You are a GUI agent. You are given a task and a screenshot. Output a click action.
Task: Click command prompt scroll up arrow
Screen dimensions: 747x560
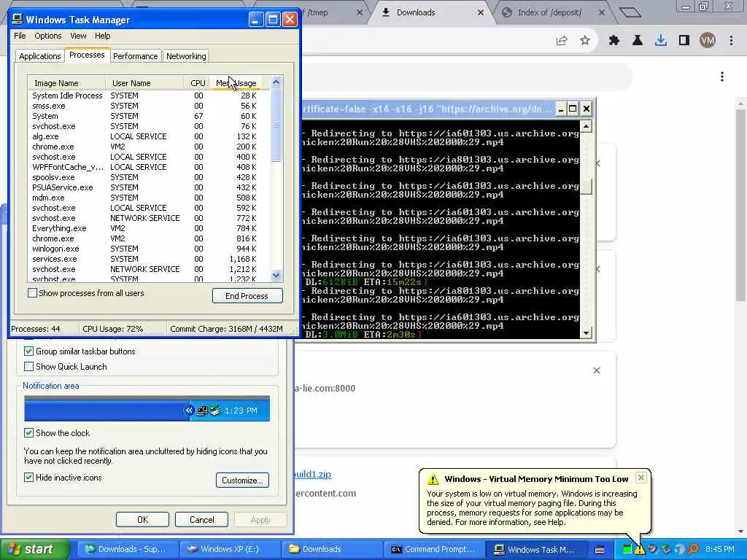587,126
